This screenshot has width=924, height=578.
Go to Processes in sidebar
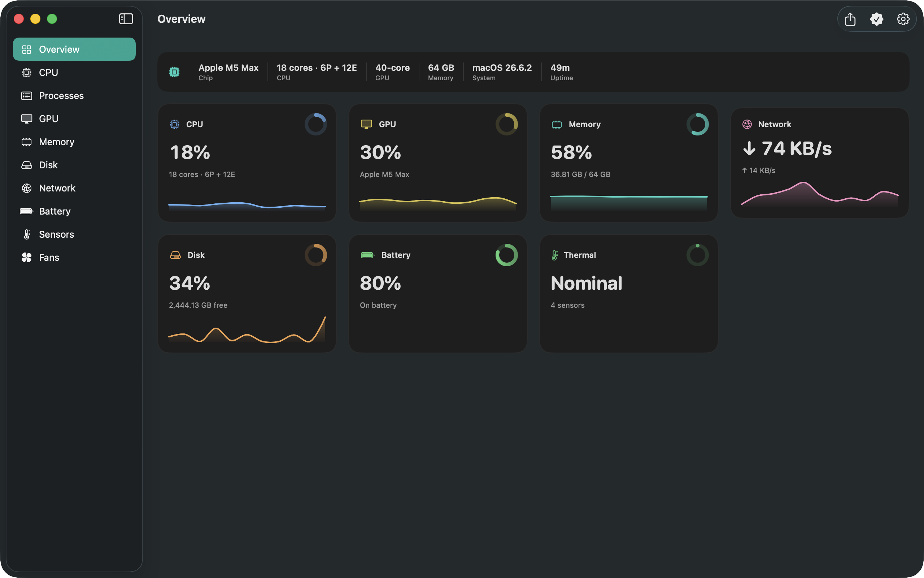click(74, 96)
